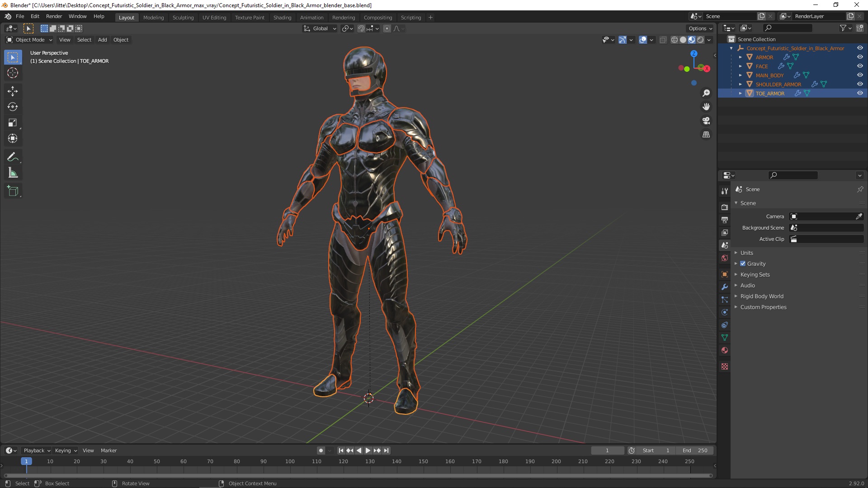868x488 pixels.
Task: Drag the timeline frame 130 marker
Action: [x=370, y=461]
